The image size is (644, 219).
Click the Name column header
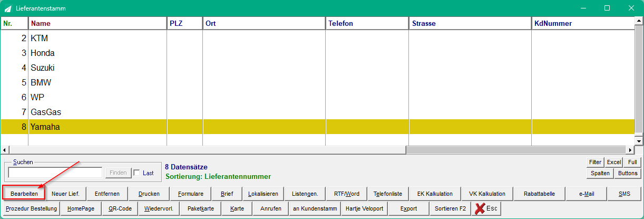[x=97, y=23]
